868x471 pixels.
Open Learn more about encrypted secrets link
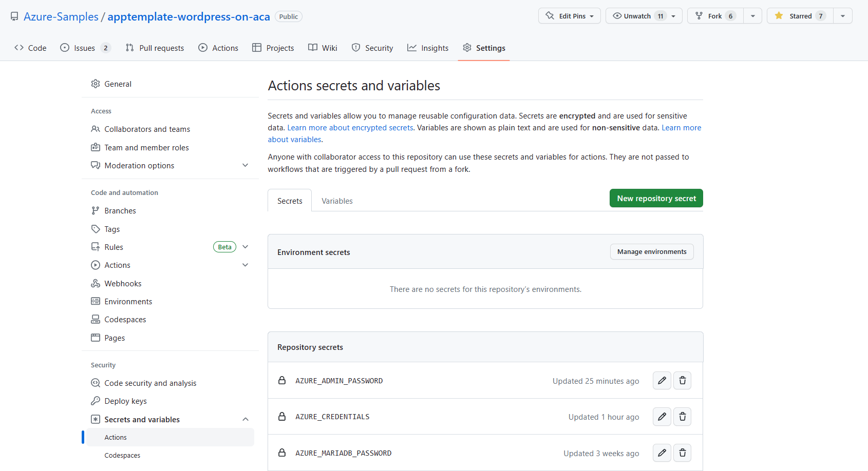350,128
